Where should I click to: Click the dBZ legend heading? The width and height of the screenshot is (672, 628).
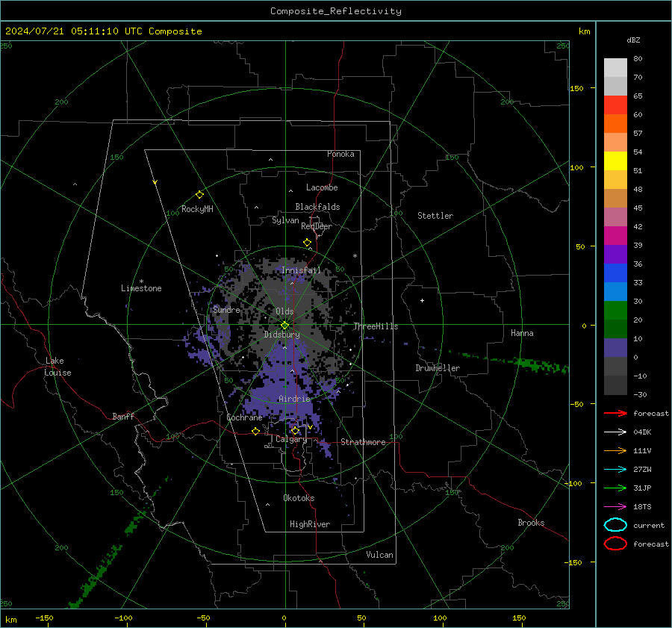[633, 40]
